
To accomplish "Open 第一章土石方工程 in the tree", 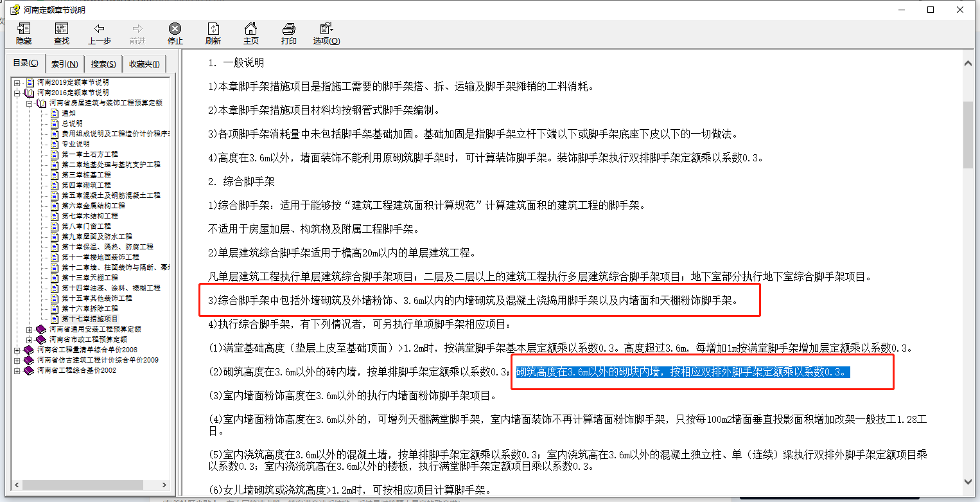I will (x=90, y=154).
